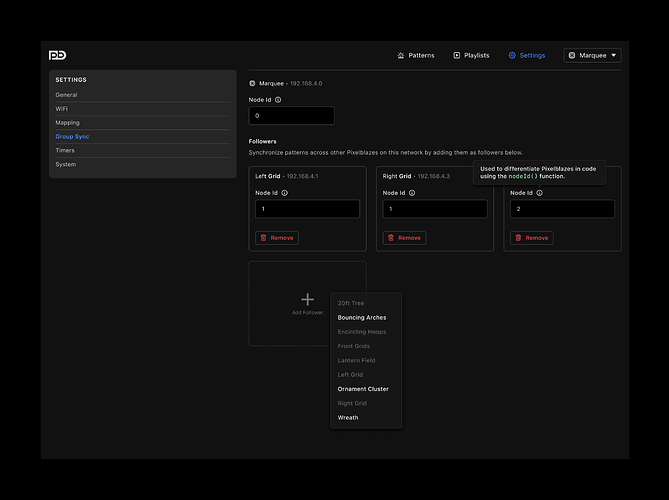The height and width of the screenshot is (500, 669).
Task: Click the Followers heading
Action: click(262, 141)
